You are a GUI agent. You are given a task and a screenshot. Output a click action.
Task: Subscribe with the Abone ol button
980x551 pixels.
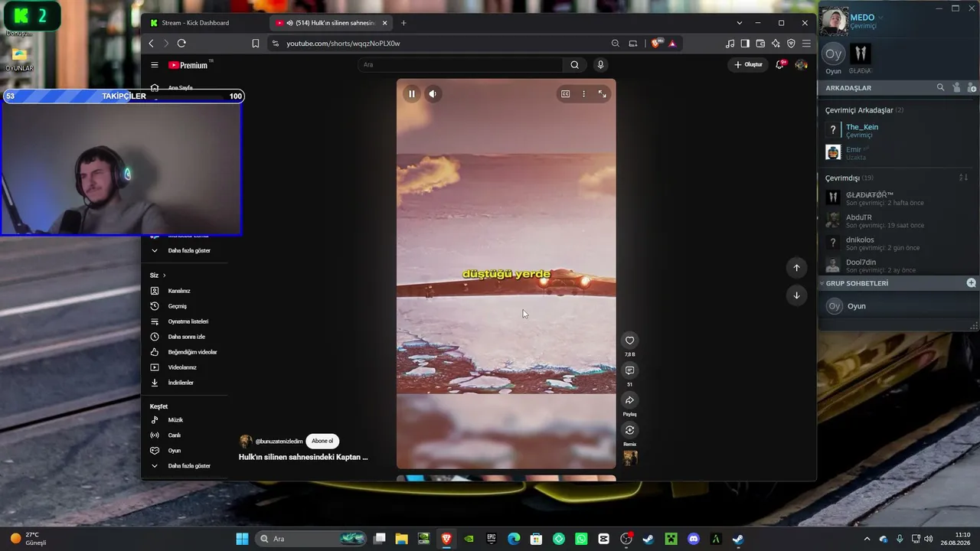[322, 441]
